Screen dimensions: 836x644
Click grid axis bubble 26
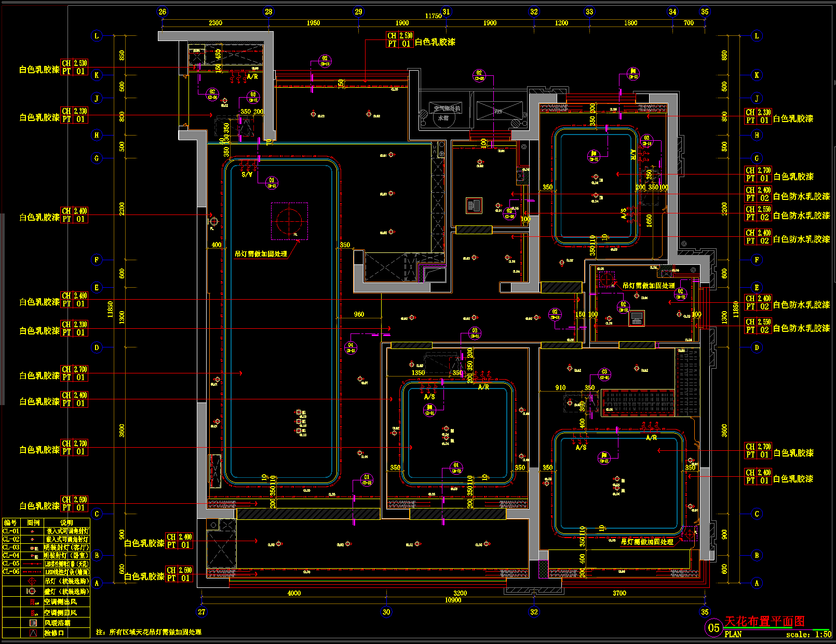click(163, 11)
